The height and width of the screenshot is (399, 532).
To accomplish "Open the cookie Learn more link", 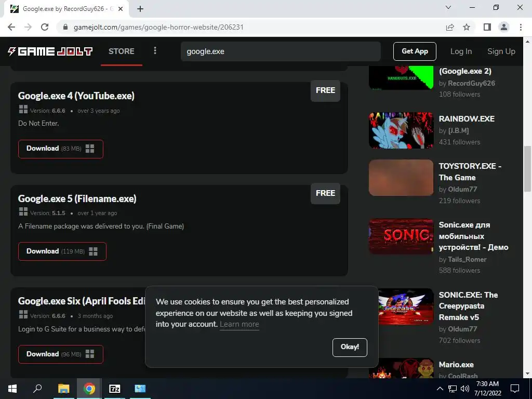I will (239, 324).
